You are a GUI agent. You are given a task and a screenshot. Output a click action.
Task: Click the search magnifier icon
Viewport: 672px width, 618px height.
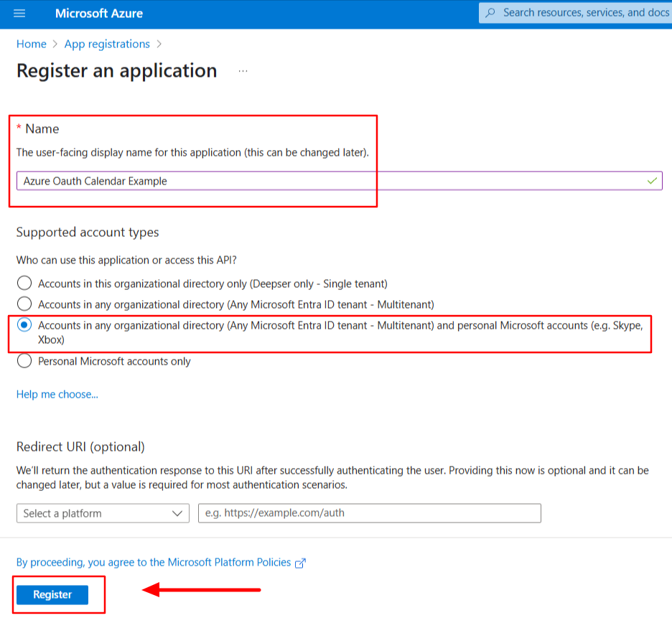490,13
